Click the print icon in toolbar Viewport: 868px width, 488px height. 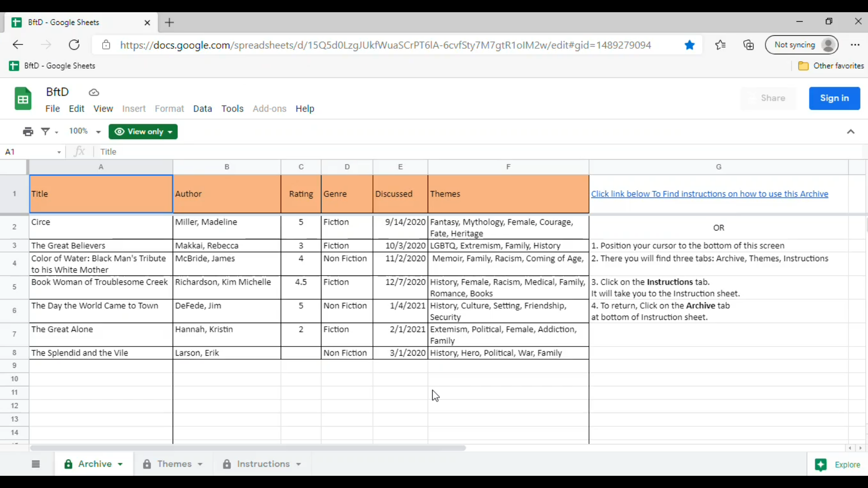tap(28, 131)
